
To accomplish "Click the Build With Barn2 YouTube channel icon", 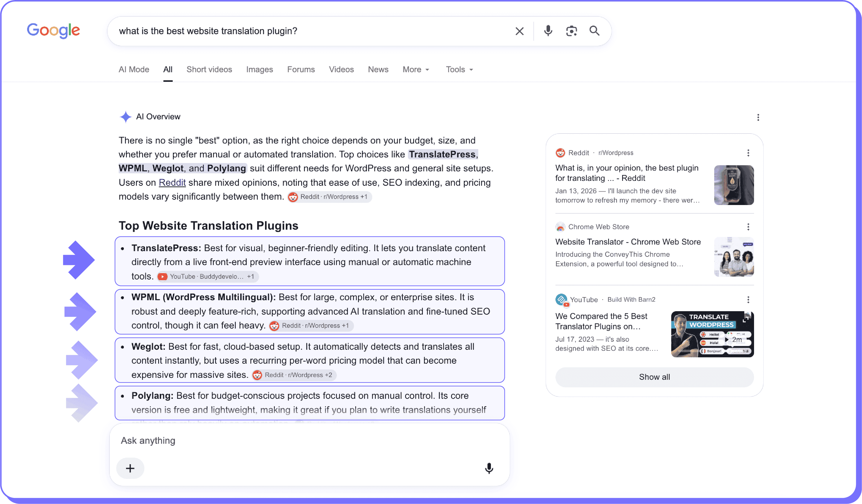I will click(562, 300).
